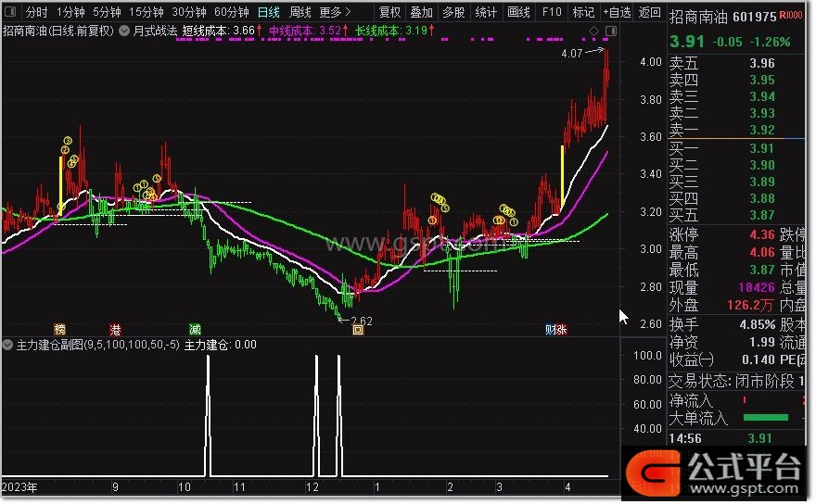Click the 回 event marker
The height and width of the screenshot is (504, 816).
tap(358, 330)
